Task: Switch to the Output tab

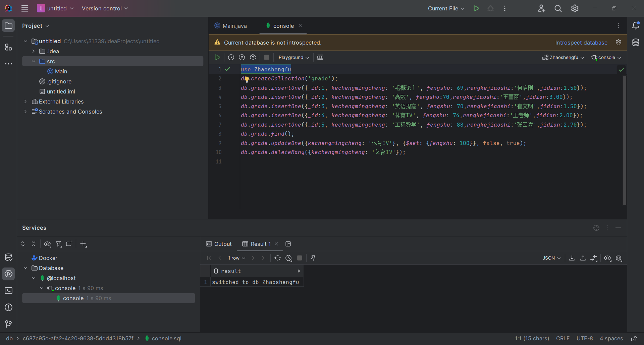Action: pos(219,244)
